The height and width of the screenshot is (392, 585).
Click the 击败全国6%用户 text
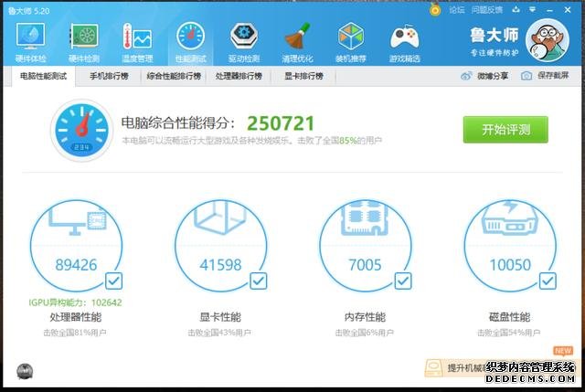click(x=365, y=333)
